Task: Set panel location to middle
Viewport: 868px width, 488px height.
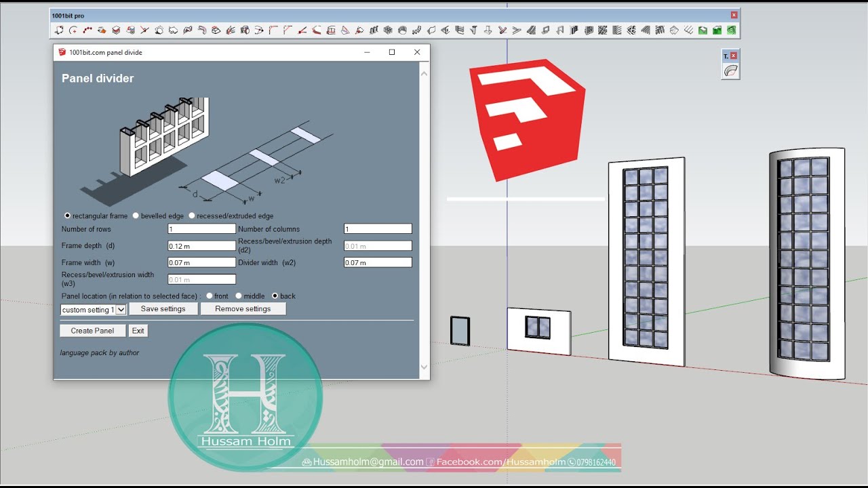Action: point(239,296)
